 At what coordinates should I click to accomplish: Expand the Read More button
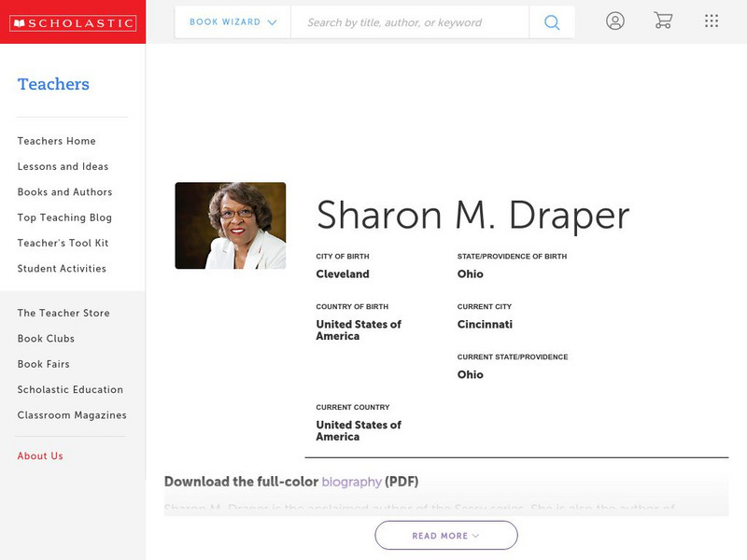tap(446, 535)
